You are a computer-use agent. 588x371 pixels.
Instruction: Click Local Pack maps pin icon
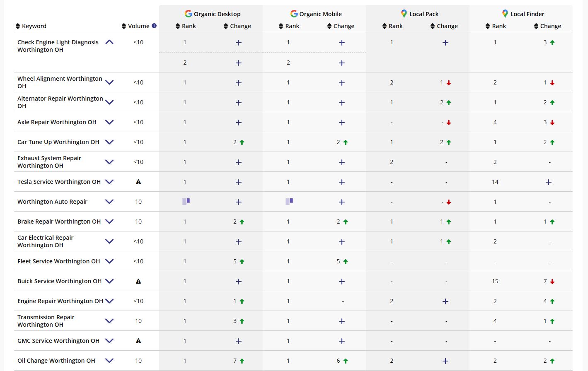pyautogui.click(x=404, y=14)
